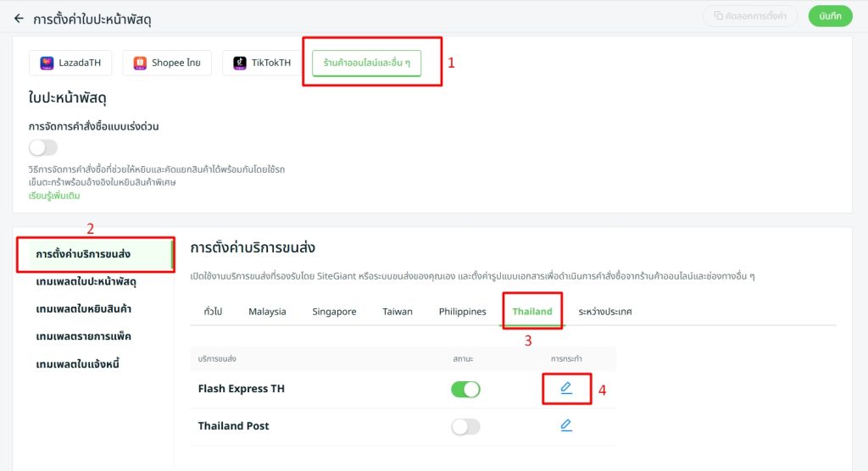Select ร้านค้าออนไลน์และอื่น ๆ channel button
The image size is (868, 471).
click(366, 64)
